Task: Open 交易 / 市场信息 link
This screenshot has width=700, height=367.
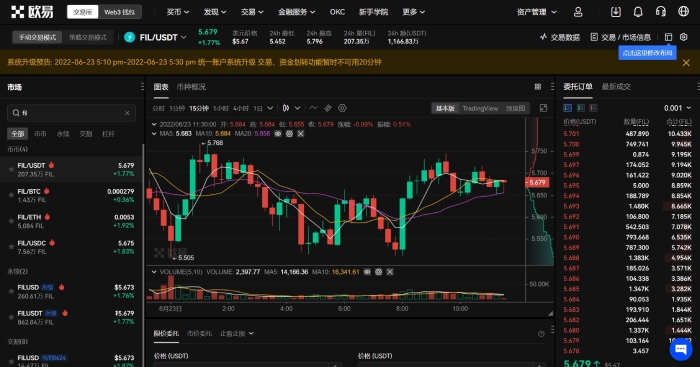Action: (620, 37)
